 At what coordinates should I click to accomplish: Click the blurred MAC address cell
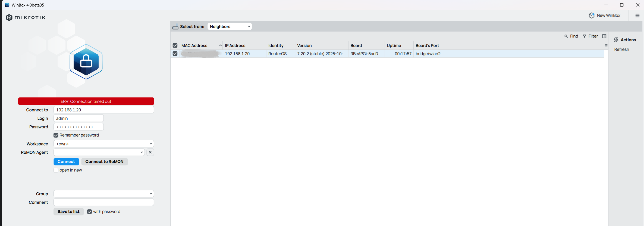[201, 54]
